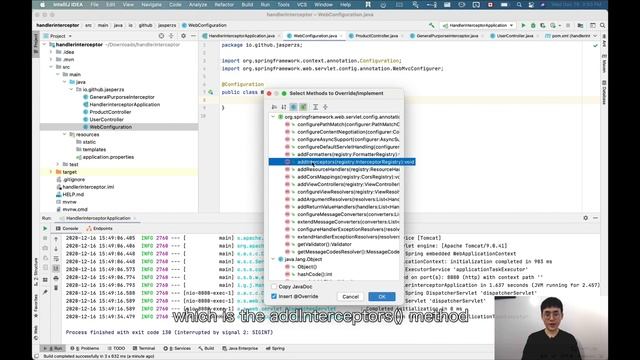Select getValidator():Validator method
640x360 pixels.
324,244
